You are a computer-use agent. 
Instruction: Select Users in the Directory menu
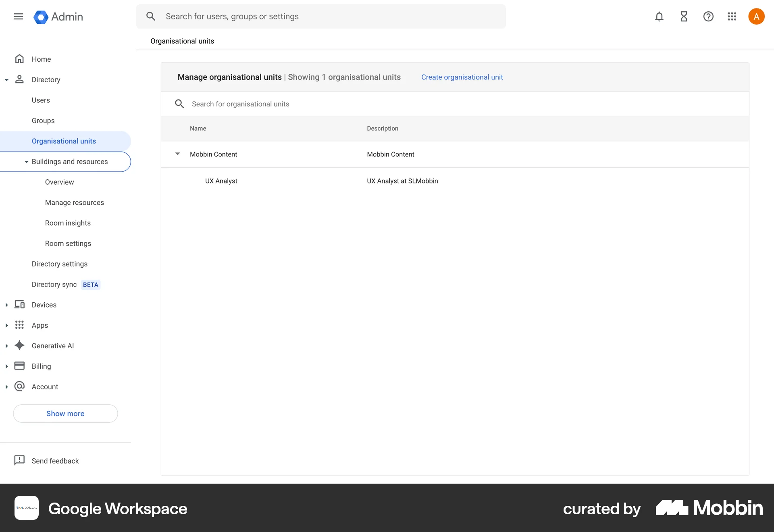point(40,100)
